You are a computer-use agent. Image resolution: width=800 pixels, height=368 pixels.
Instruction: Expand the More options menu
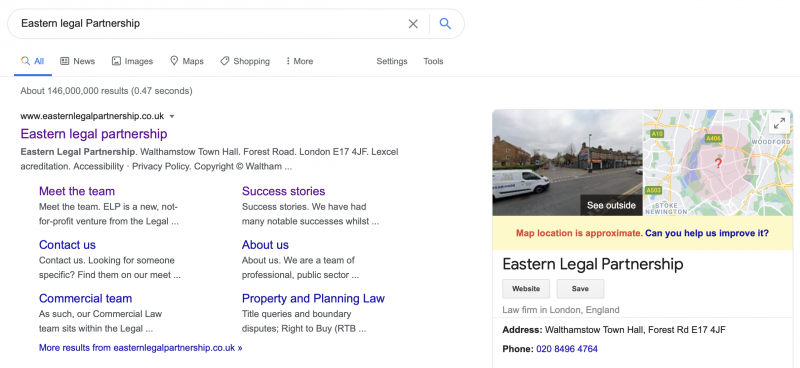point(299,61)
